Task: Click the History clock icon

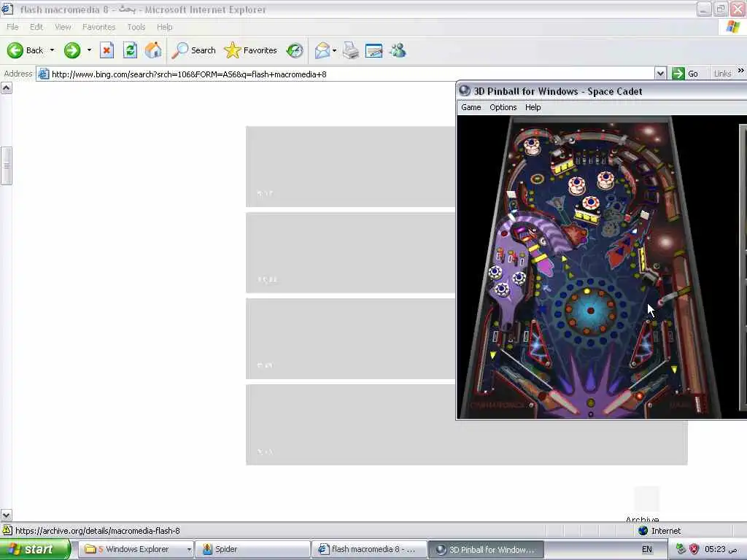Action: click(x=295, y=50)
